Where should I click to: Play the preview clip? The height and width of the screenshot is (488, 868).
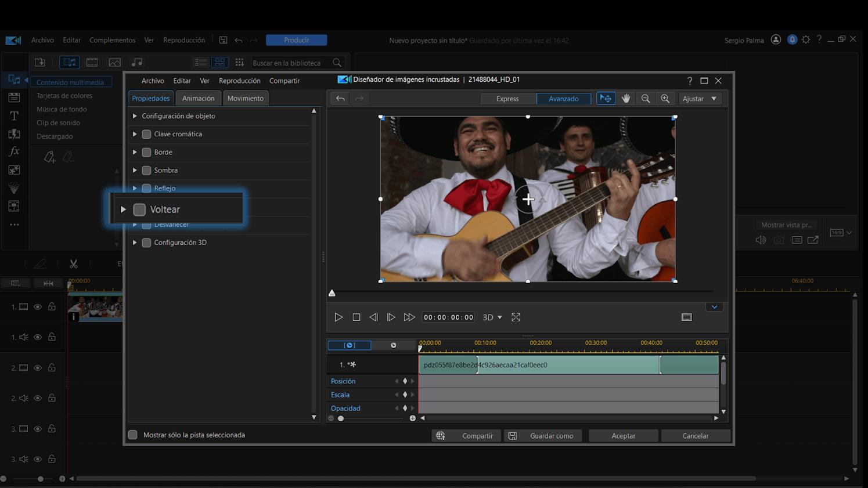tap(338, 317)
